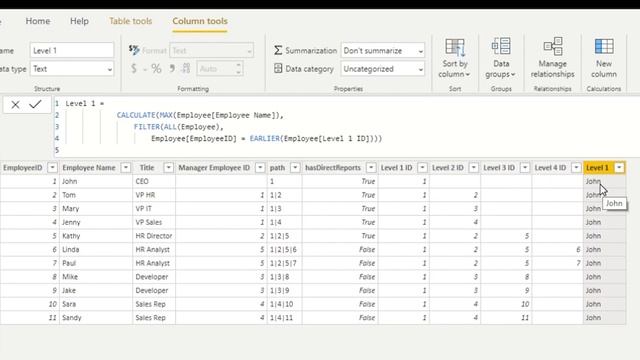Open EmployeeID column filter dropdown

point(52,168)
